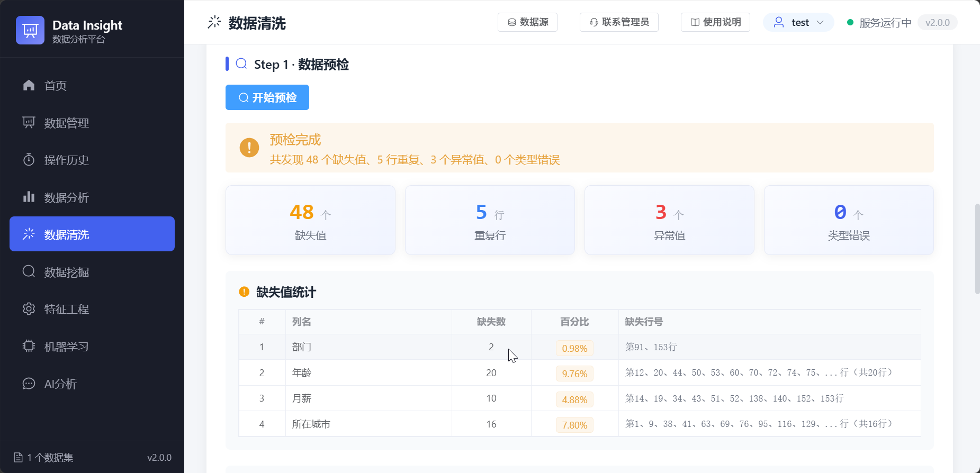980x473 pixels.
Task: Click the 服务运行中 status text
Action: tap(885, 23)
